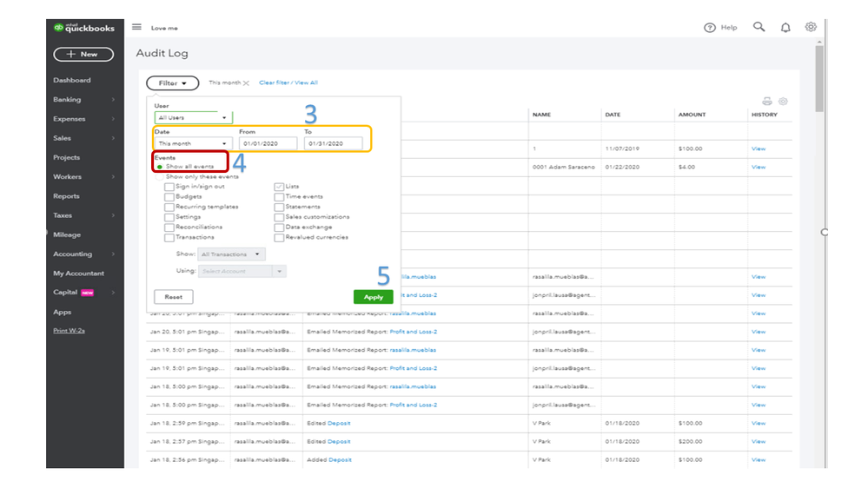Uncheck the Lists checkbox

(x=279, y=187)
